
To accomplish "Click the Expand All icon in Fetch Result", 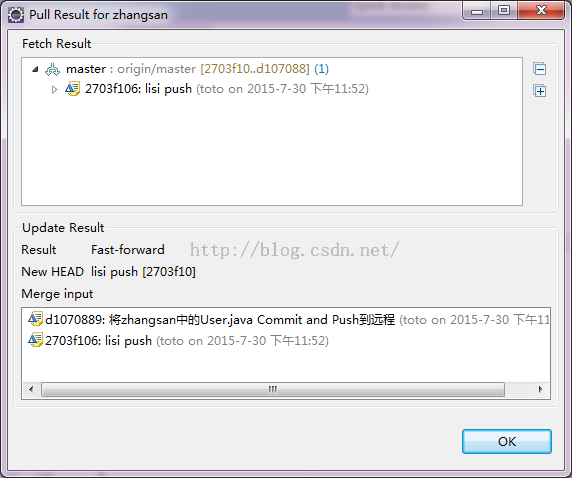I will pyautogui.click(x=540, y=91).
